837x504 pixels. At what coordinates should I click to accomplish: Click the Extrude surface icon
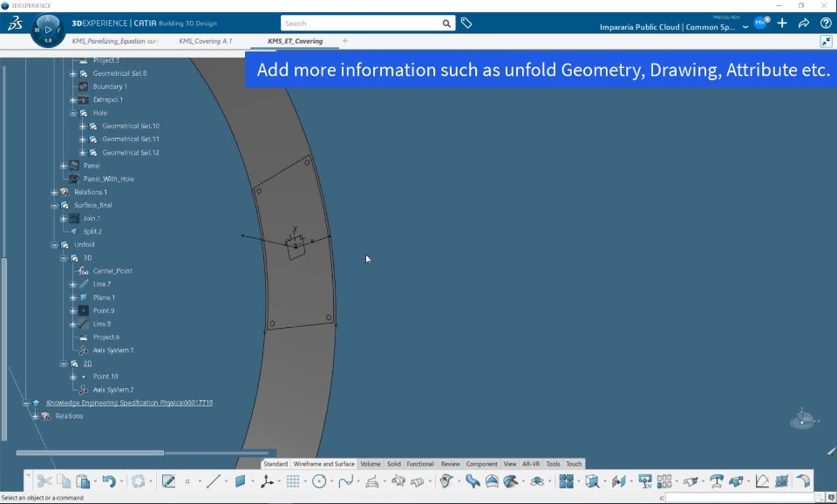[x=398, y=481]
